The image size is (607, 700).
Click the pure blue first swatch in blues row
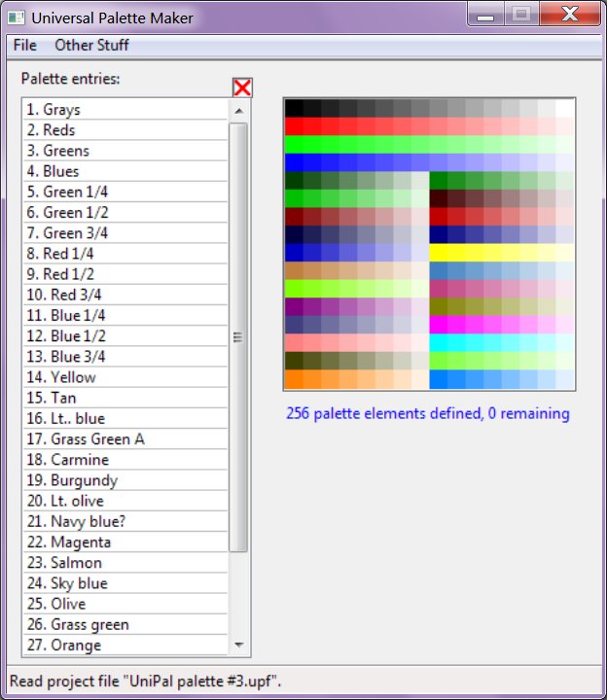coord(294,162)
